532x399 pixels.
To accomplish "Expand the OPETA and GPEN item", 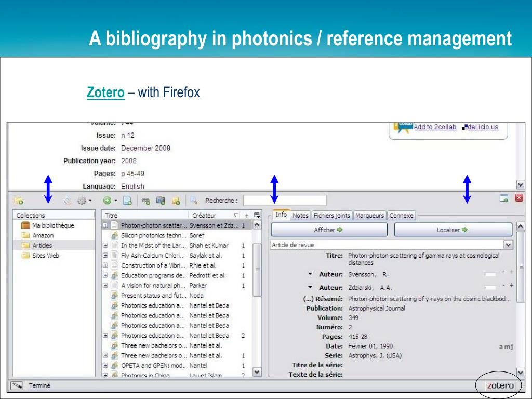I will [105, 365].
